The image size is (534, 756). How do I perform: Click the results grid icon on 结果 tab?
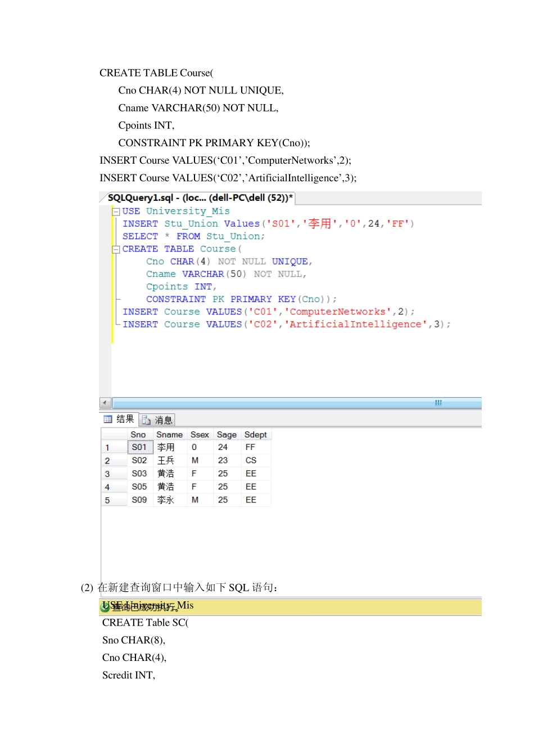click(x=108, y=419)
